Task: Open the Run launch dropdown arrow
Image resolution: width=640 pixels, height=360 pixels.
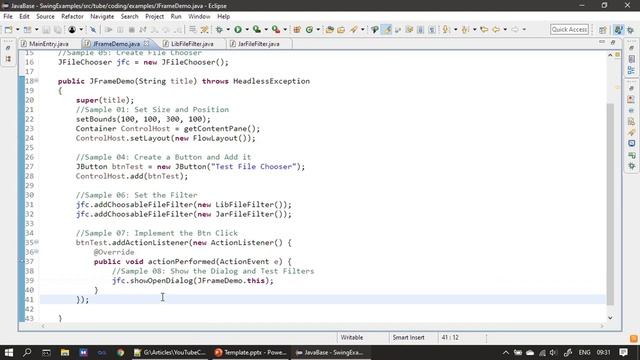Action: (x=247, y=29)
